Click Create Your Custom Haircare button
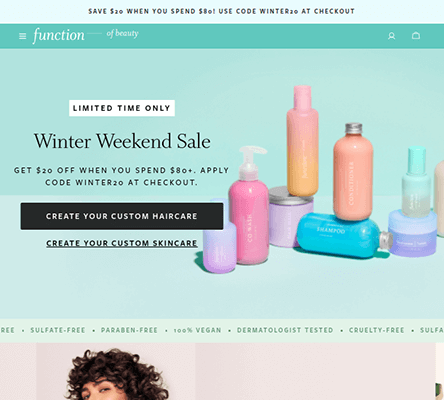Viewport: 444px width, 400px height. pyautogui.click(x=122, y=216)
